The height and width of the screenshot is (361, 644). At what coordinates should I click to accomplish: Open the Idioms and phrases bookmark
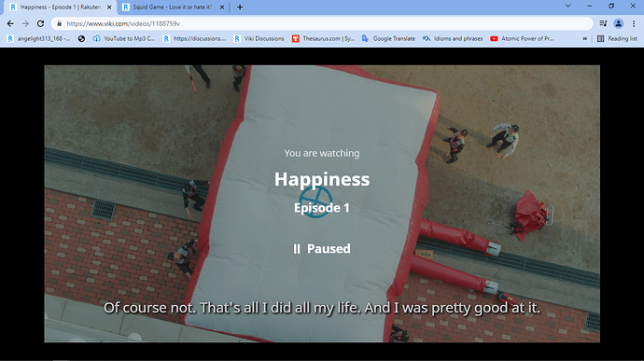point(453,38)
